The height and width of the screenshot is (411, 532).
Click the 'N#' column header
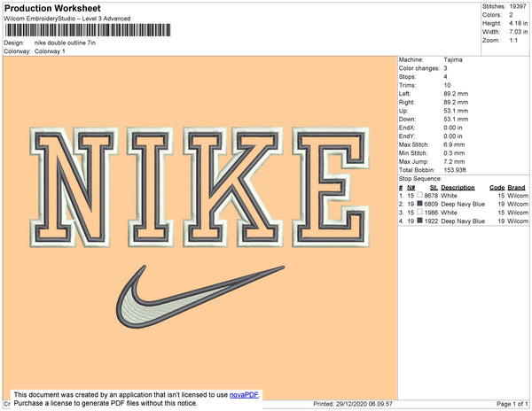coord(411,188)
